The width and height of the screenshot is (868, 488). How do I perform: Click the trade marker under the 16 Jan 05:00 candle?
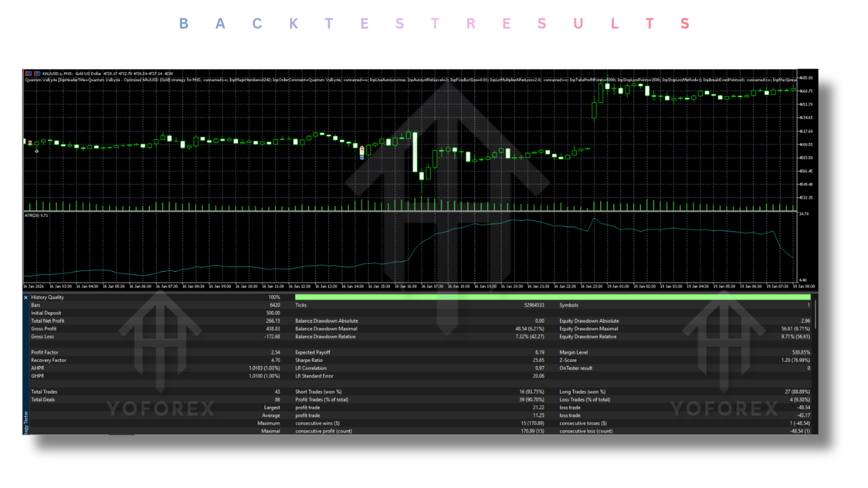point(36,151)
